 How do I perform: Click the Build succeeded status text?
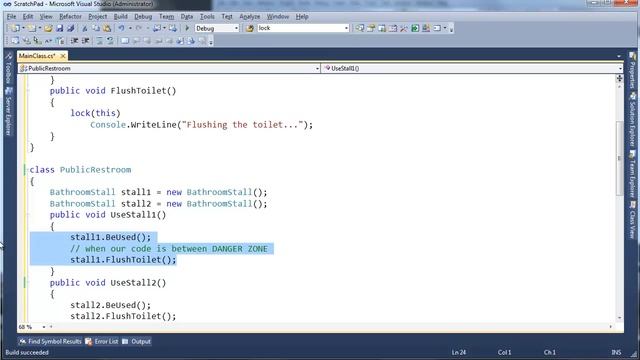(x=27, y=352)
